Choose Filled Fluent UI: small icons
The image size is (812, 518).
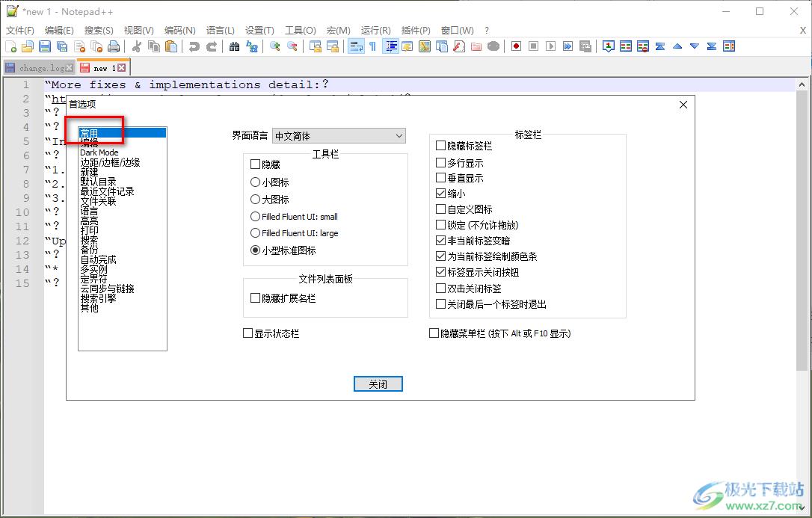(294, 217)
